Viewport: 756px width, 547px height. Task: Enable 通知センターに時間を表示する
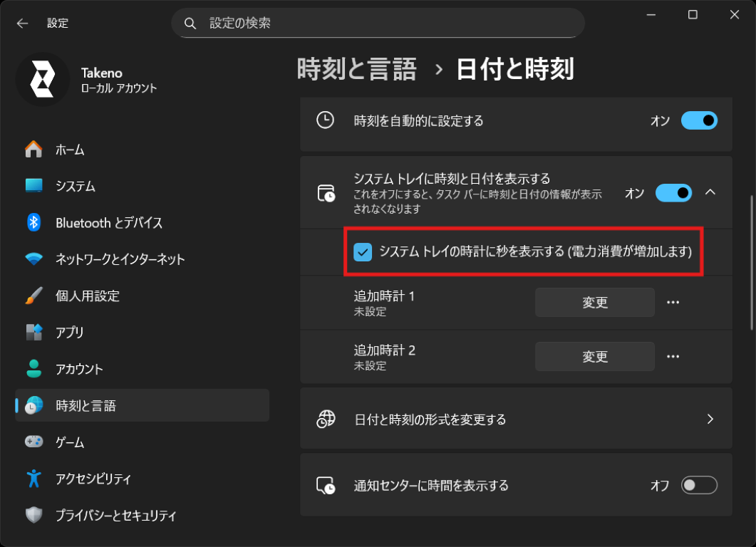[x=699, y=485]
